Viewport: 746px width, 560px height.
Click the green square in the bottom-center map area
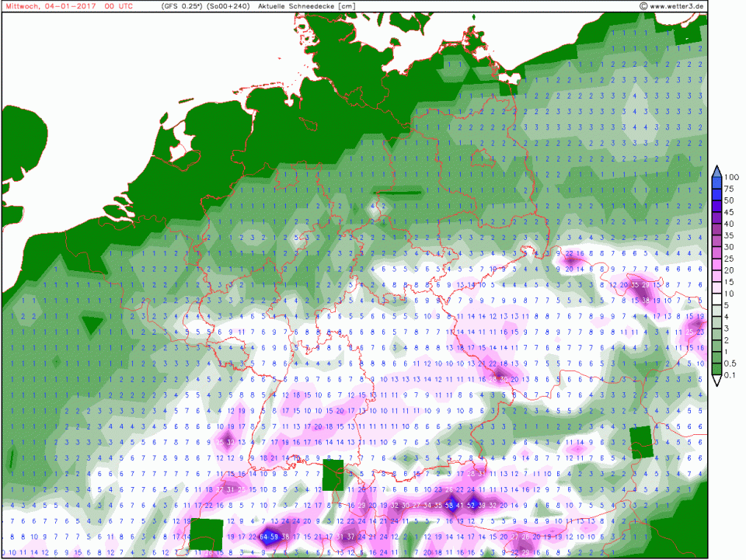(x=333, y=473)
